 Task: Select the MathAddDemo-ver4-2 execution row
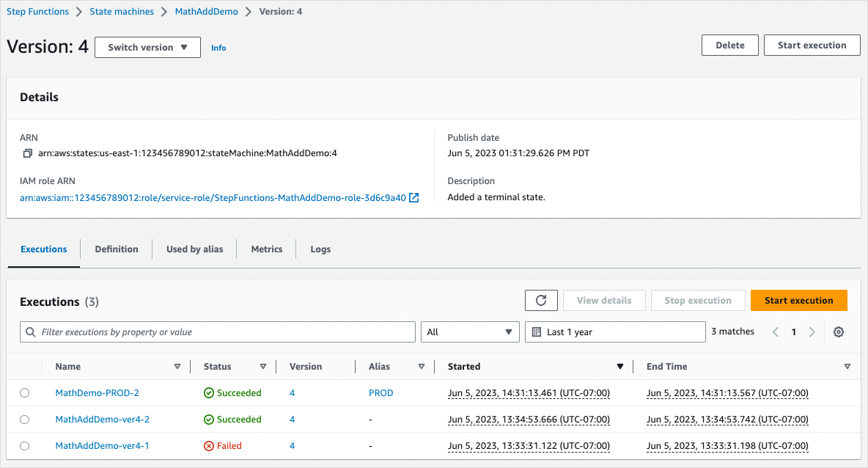pos(24,419)
